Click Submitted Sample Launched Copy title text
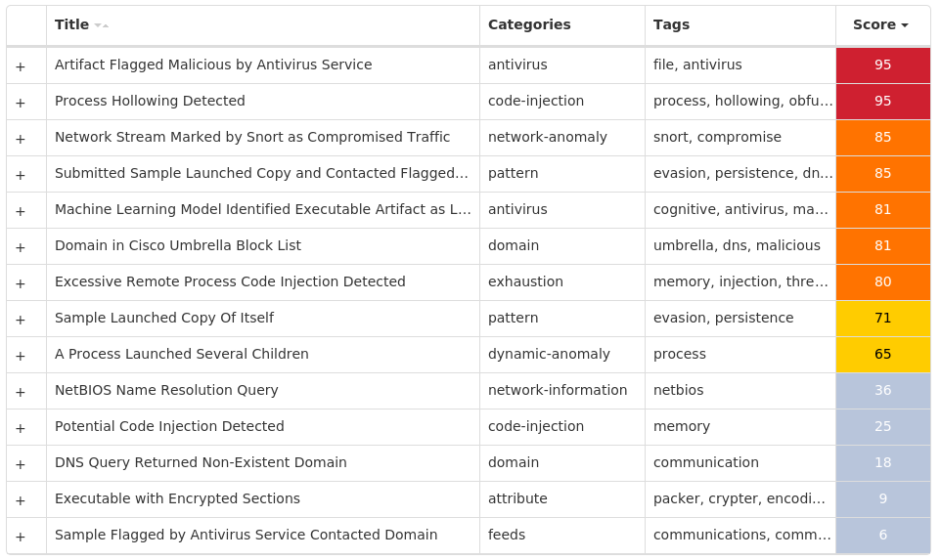This screenshot has width=941, height=560. point(261,173)
